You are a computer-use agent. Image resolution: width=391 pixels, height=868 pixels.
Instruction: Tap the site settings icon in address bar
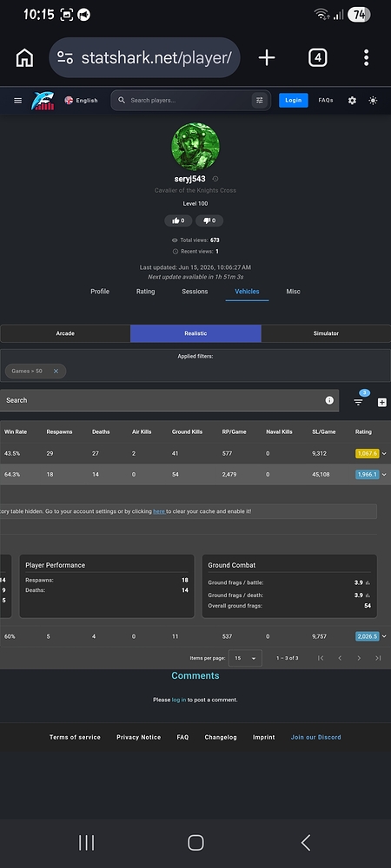pyautogui.click(x=65, y=57)
